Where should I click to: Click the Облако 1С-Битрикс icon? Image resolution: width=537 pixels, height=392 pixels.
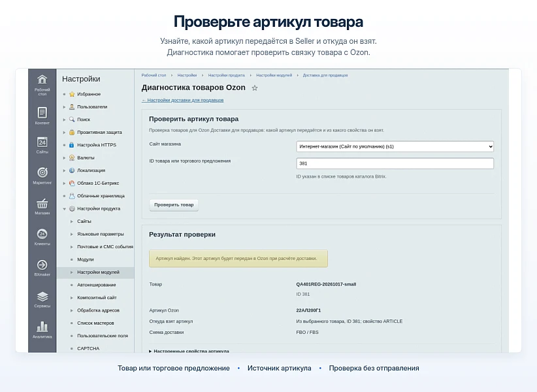(72, 183)
